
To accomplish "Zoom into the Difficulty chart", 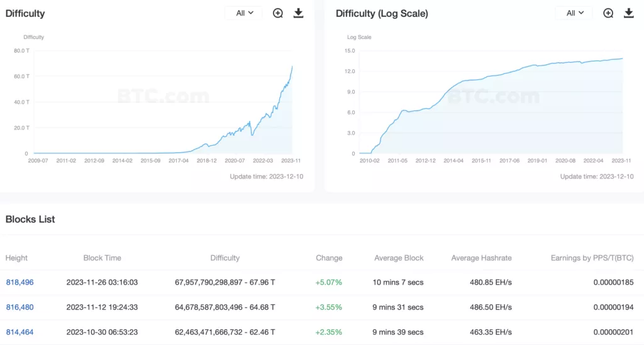I will pos(277,13).
